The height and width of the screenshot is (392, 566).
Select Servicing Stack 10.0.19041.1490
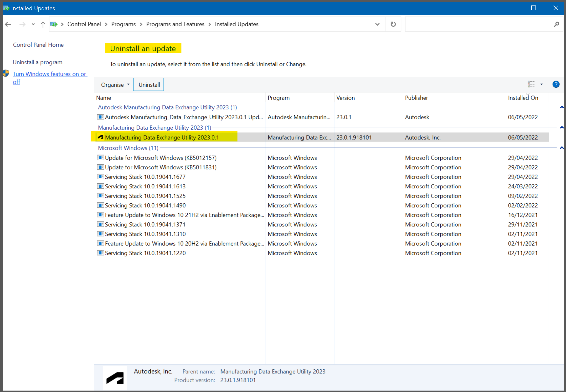coord(322,205)
